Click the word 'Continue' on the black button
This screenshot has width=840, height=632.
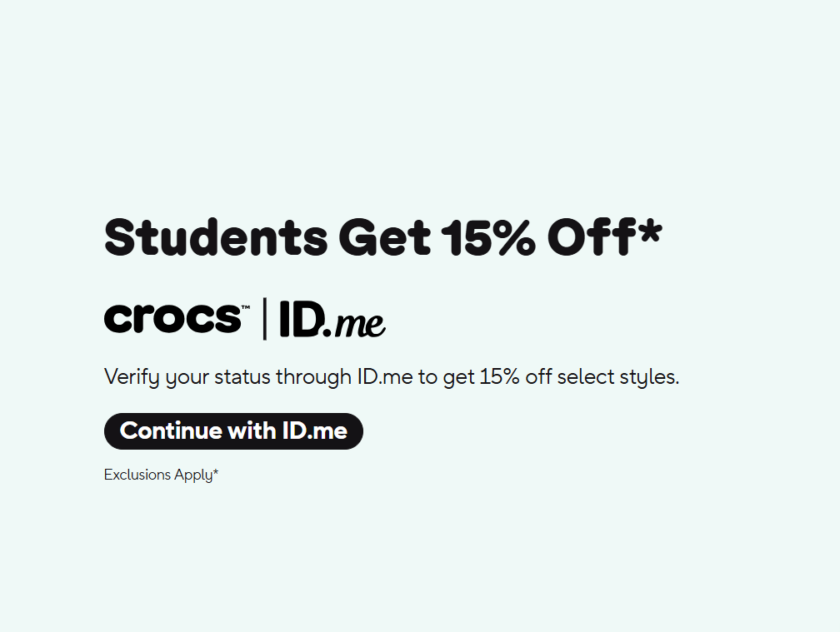(171, 430)
